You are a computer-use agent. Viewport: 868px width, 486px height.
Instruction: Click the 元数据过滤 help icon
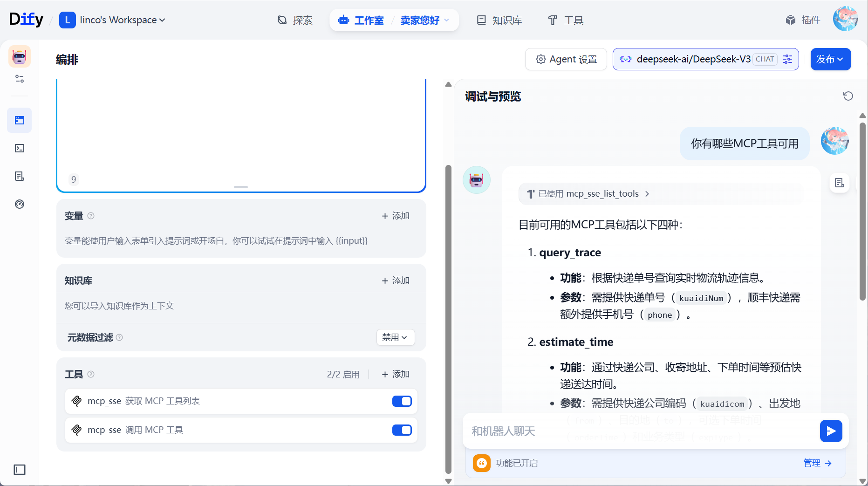click(119, 337)
